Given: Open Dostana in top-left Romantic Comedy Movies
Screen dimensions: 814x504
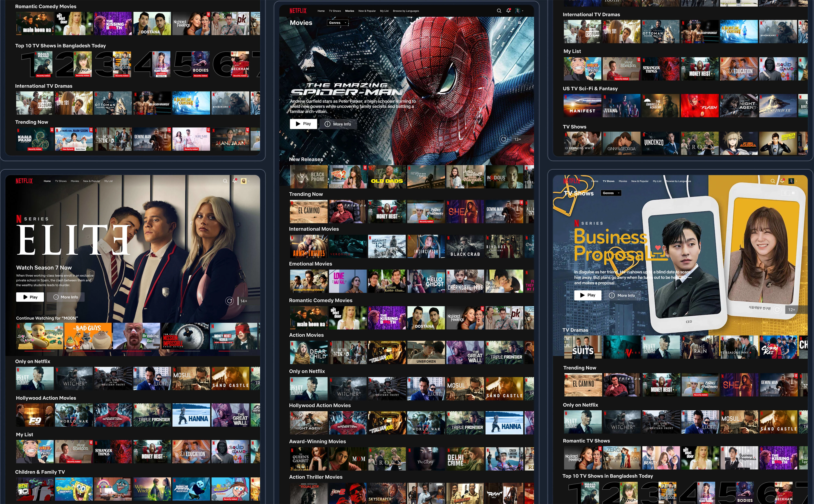Looking at the screenshot, I should (152, 24).
